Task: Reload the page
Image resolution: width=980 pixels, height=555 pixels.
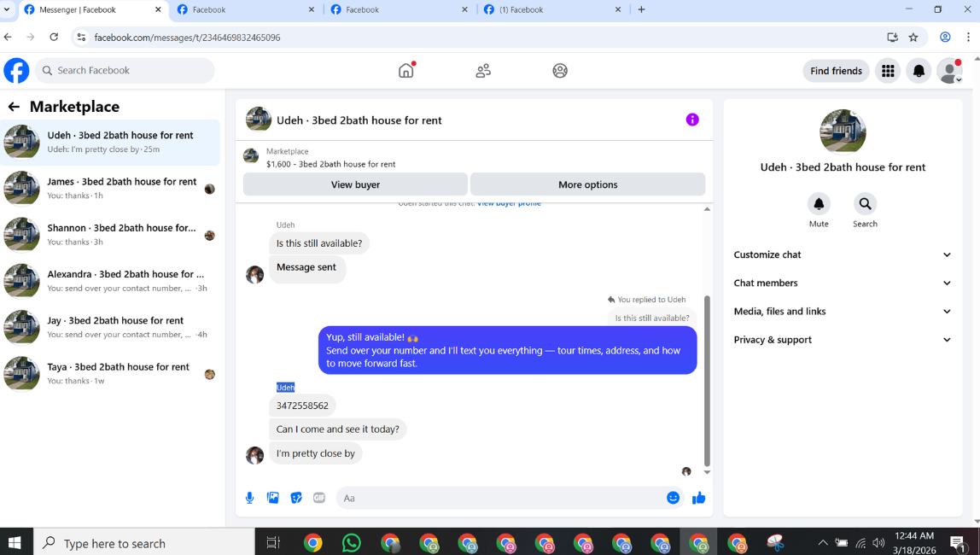Action: [54, 38]
